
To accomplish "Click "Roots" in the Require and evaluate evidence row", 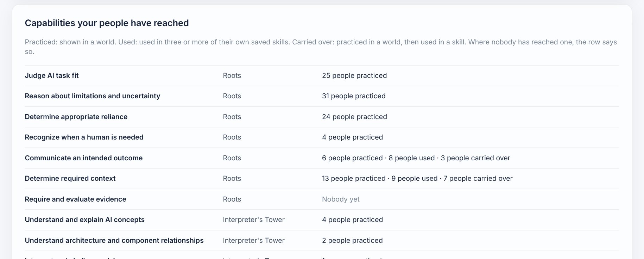I will [x=232, y=199].
